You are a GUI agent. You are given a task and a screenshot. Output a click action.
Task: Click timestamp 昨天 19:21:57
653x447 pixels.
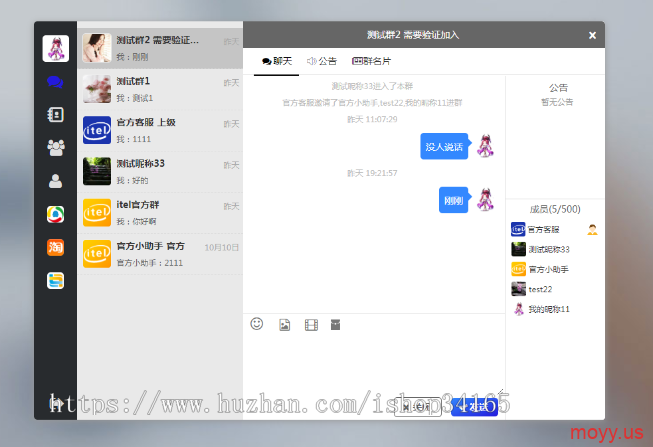coord(372,173)
